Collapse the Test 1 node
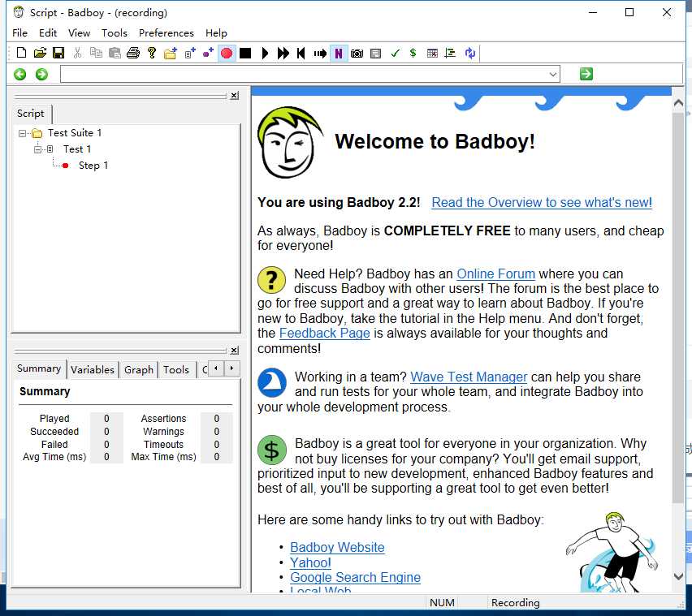 coord(37,149)
